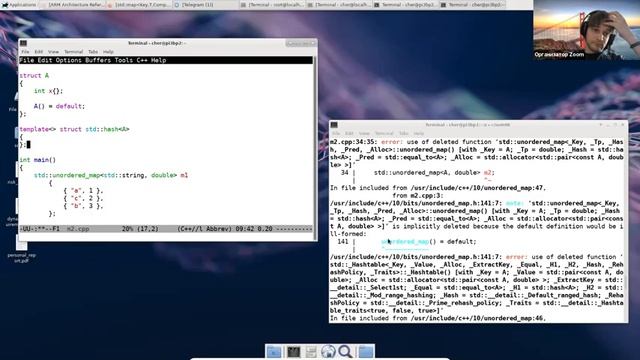Image resolution: width=640 pixels, height=360 pixels.
Task: Launch the web browser globe icon in dock
Action: (x=328, y=351)
